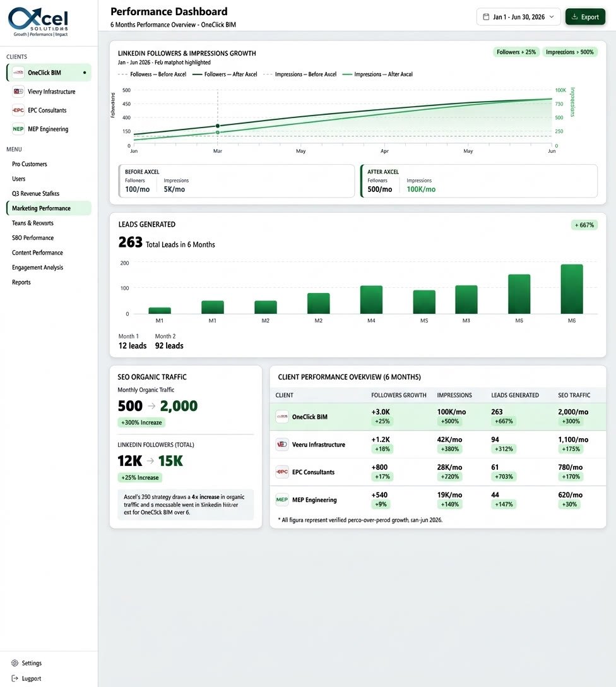Click the active dot beside OneClick BIM

click(x=85, y=73)
